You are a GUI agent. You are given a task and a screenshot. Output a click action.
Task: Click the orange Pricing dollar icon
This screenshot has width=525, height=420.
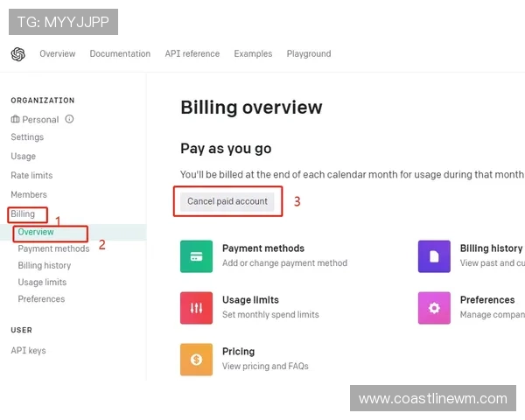pos(197,359)
